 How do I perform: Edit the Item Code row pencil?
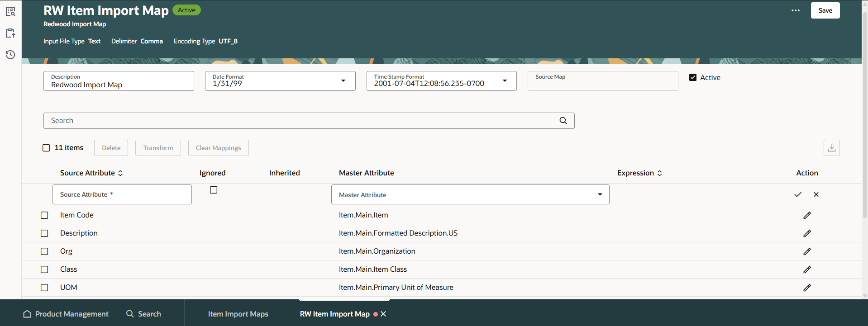pos(807,215)
